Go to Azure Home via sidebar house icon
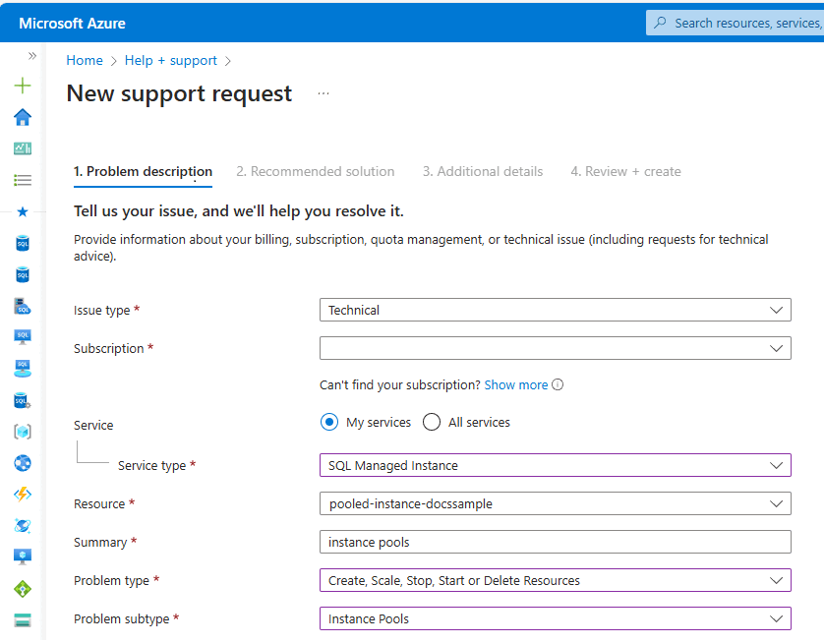This screenshot has width=824, height=644. [x=22, y=117]
